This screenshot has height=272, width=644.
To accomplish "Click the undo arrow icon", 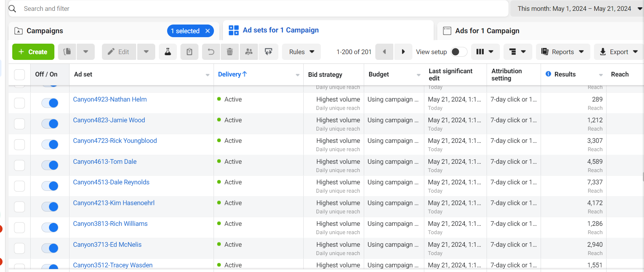I will click(x=211, y=52).
